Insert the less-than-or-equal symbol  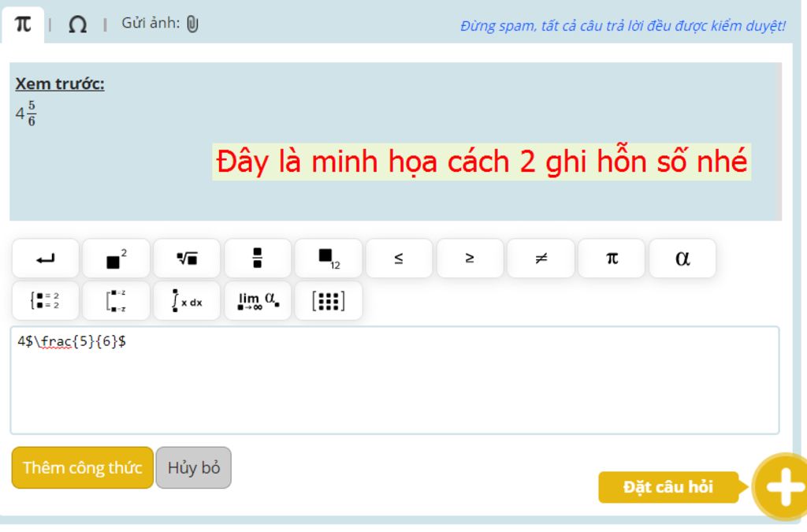(399, 259)
